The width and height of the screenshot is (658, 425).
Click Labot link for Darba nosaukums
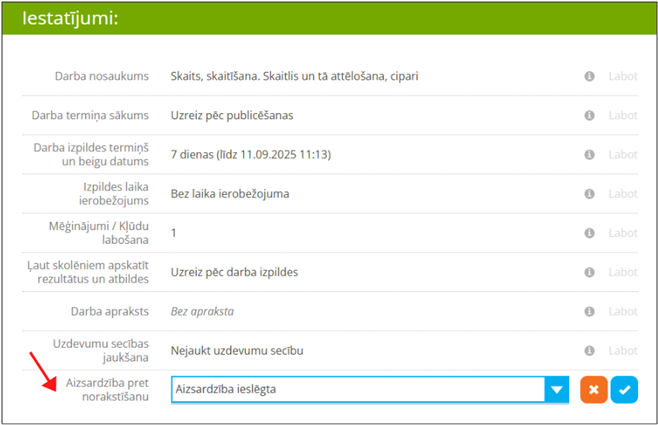[622, 76]
